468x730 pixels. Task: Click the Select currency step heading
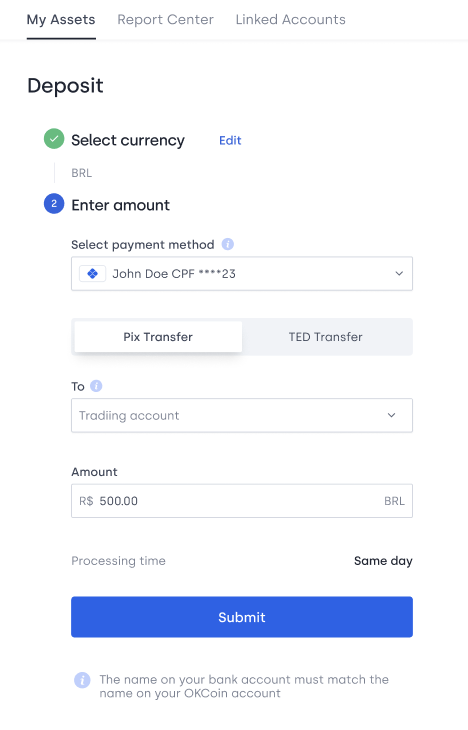128,140
